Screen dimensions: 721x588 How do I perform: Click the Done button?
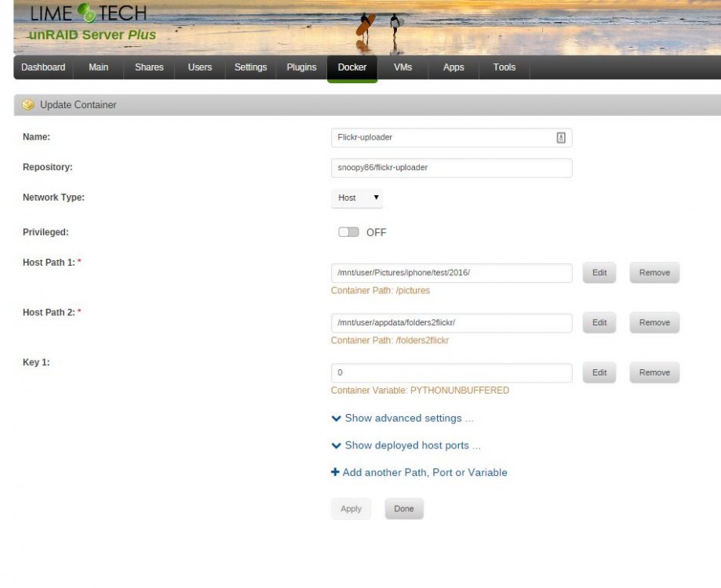(x=404, y=509)
